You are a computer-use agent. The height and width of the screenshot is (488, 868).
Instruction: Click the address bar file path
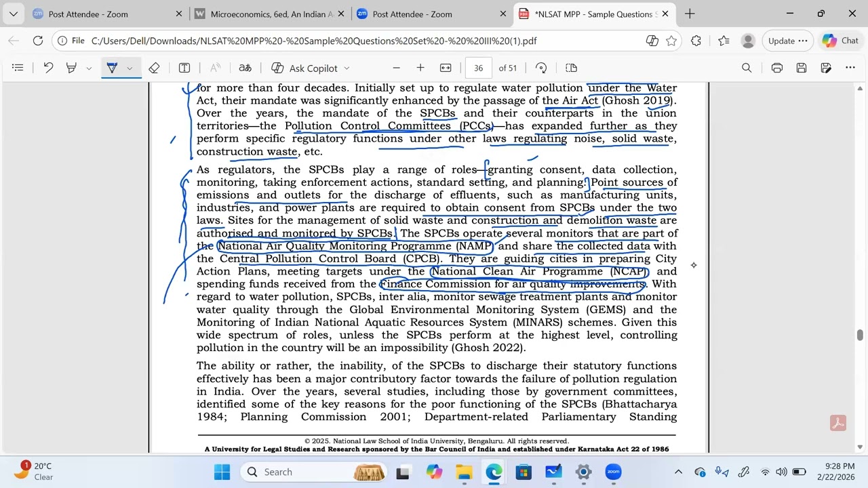(x=314, y=41)
